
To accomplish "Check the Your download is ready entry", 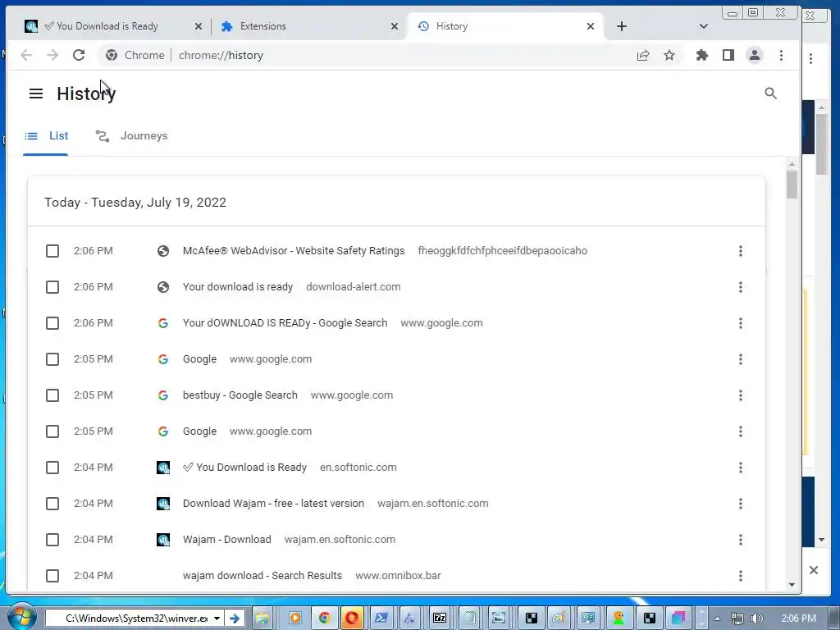I will click(52, 287).
